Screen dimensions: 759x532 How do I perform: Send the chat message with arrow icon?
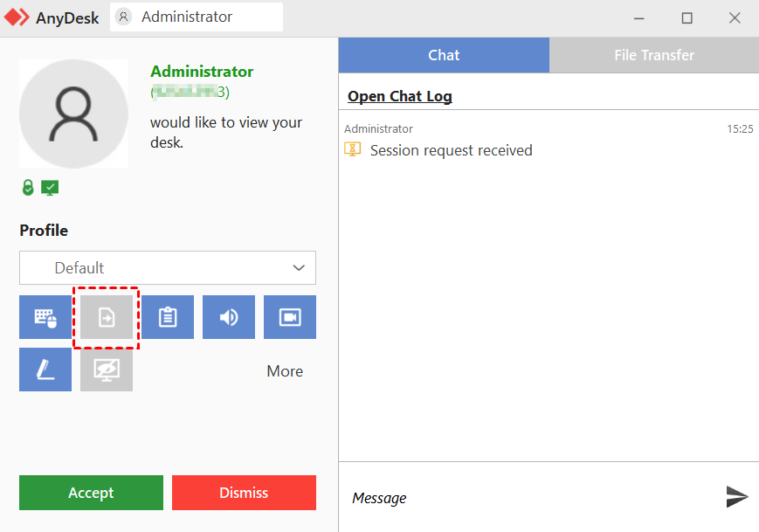(737, 497)
